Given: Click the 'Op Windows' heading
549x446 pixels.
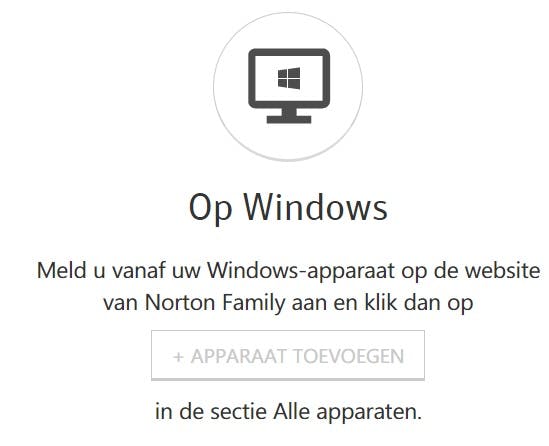Looking at the screenshot, I should coord(288,207).
